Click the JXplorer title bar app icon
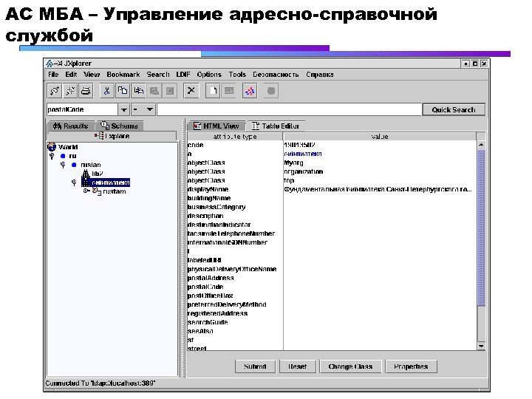This screenshot has height=399, width=532. pyautogui.click(x=50, y=63)
